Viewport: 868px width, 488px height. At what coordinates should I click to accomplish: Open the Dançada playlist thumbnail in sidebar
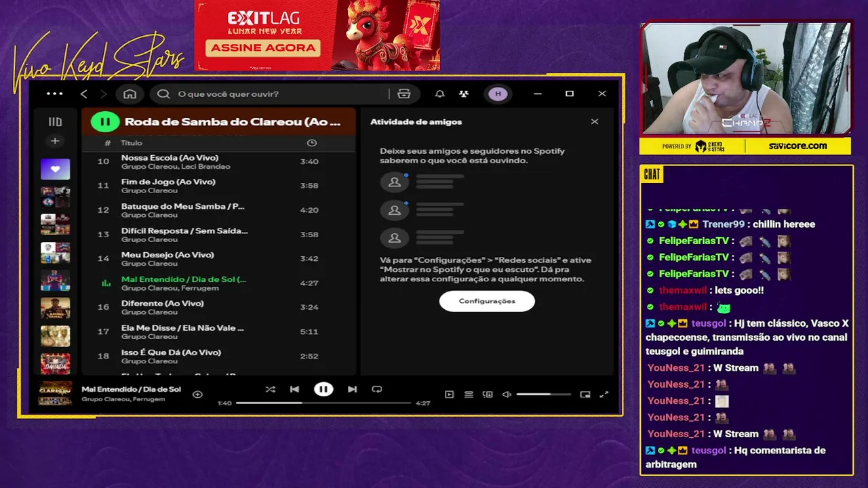tap(55, 364)
